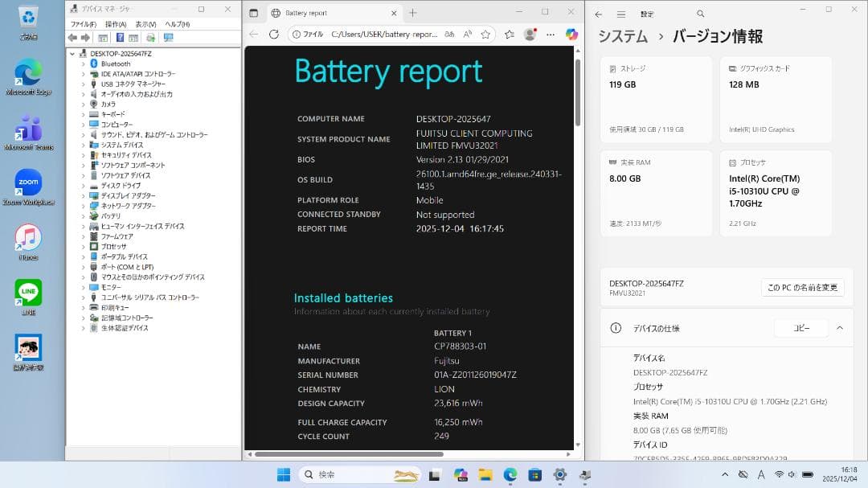The width and height of the screenshot is (868, 488).
Task: Click inside the taskbar search field
Action: click(x=354, y=474)
